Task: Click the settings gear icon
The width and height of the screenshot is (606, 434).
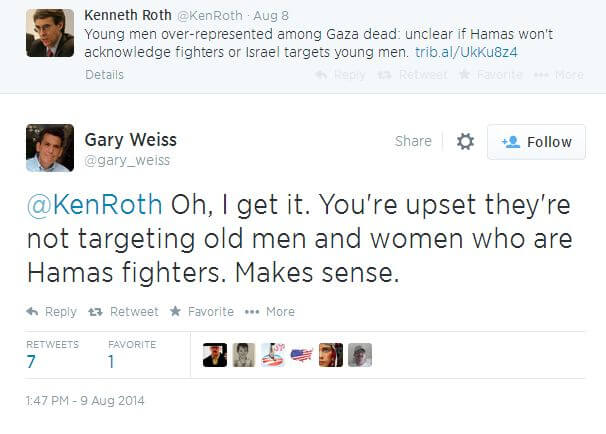Action: click(465, 142)
